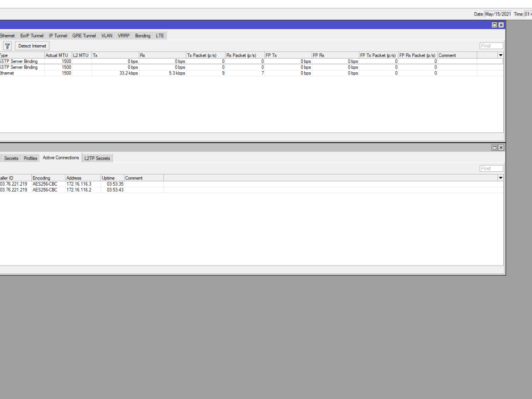
Task: Open the GRE Tunnel tab
Action: click(84, 35)
